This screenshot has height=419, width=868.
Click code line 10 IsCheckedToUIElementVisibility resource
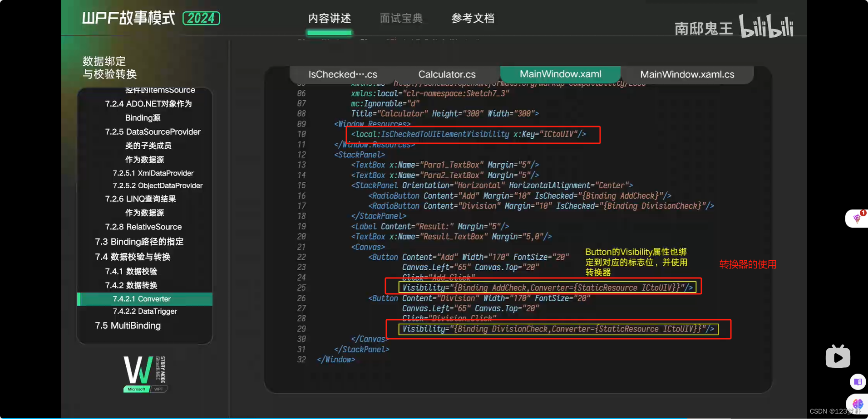click(468, 134)
